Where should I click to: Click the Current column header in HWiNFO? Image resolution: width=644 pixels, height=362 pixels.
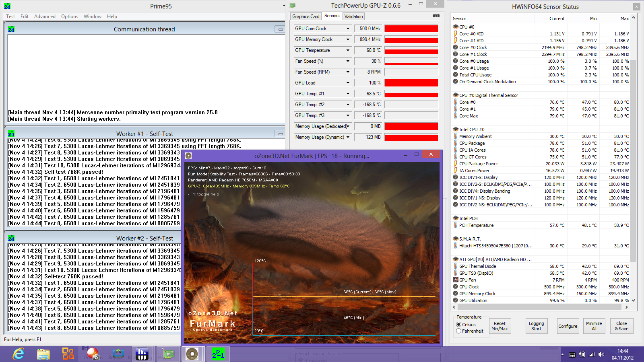(557, 19)
